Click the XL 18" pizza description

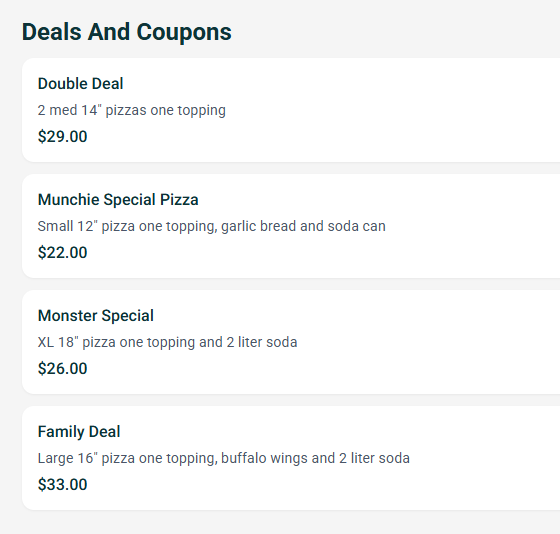pos(167,342)
